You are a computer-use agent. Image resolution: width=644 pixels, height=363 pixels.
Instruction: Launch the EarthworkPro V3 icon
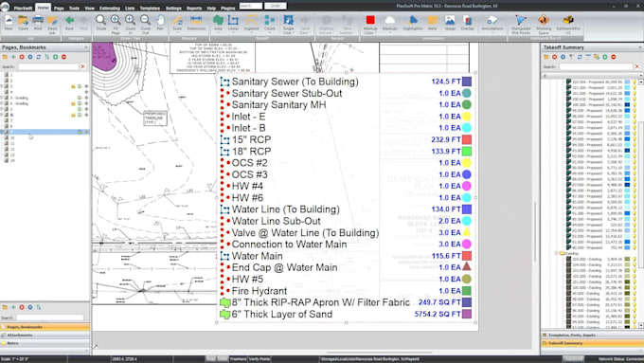coord(568,24)
